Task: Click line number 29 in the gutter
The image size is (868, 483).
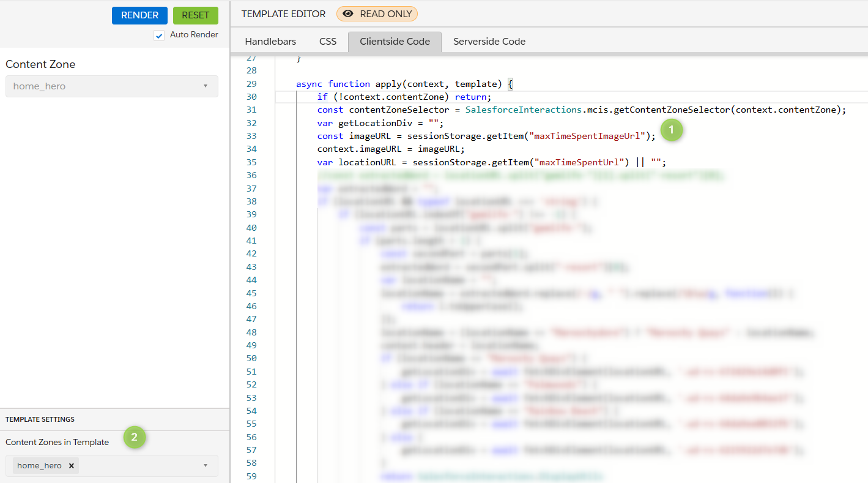Action: (251, 84)
